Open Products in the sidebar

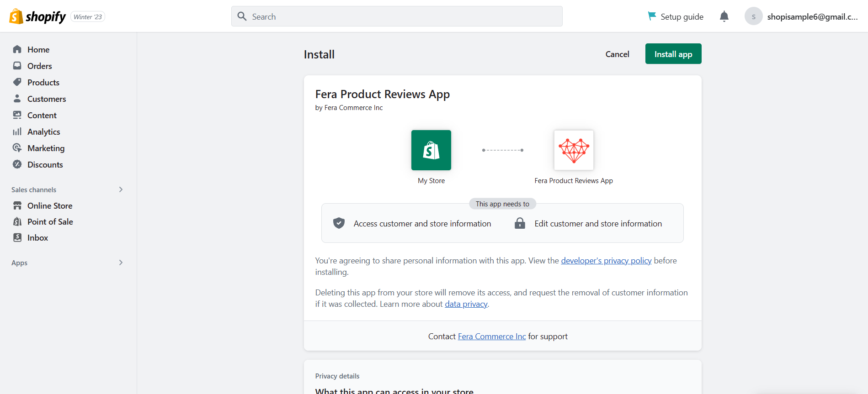[43, 82]
